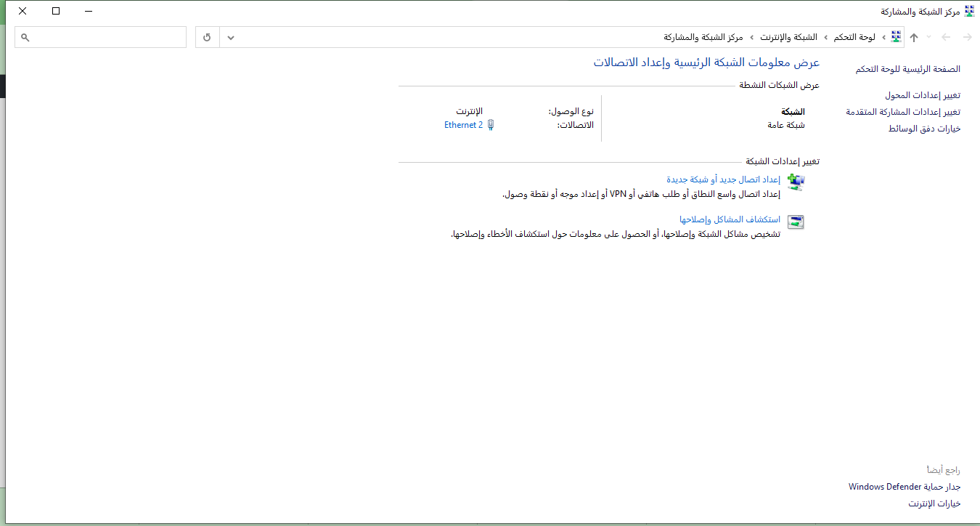
Task: Close the Network and Sharing Center window
Action: 23,11
